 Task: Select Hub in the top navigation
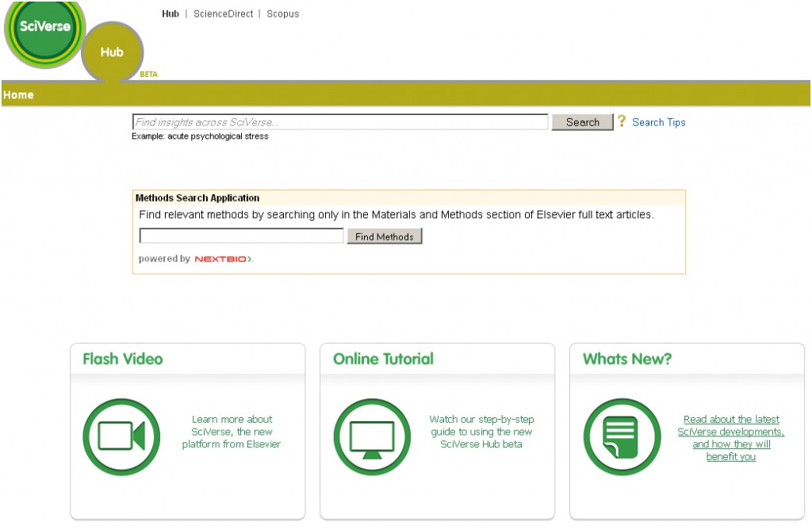point(170,14)
